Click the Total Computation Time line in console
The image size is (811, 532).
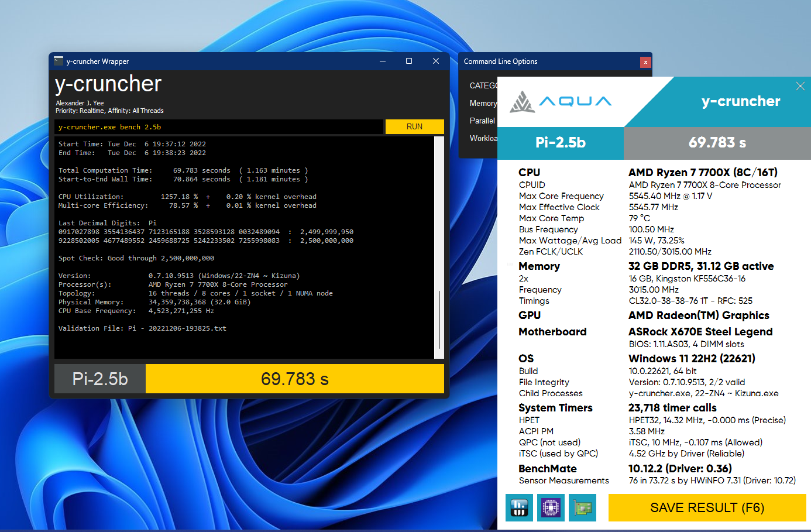click(x=183, y=170)
